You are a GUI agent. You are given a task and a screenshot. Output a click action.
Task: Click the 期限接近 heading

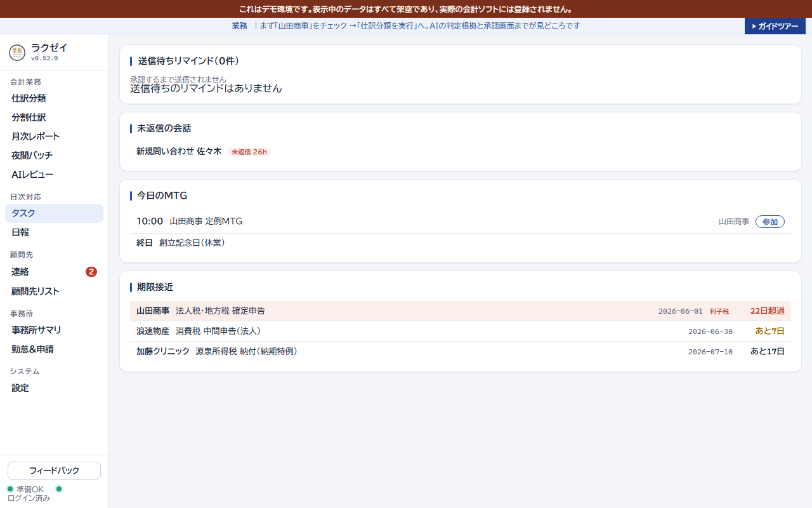[155, 287]
